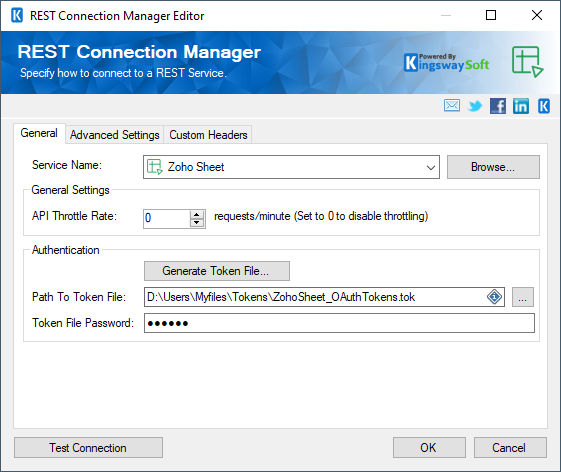Click the email envelope icon
561x472 pixels.
(452, 106)
